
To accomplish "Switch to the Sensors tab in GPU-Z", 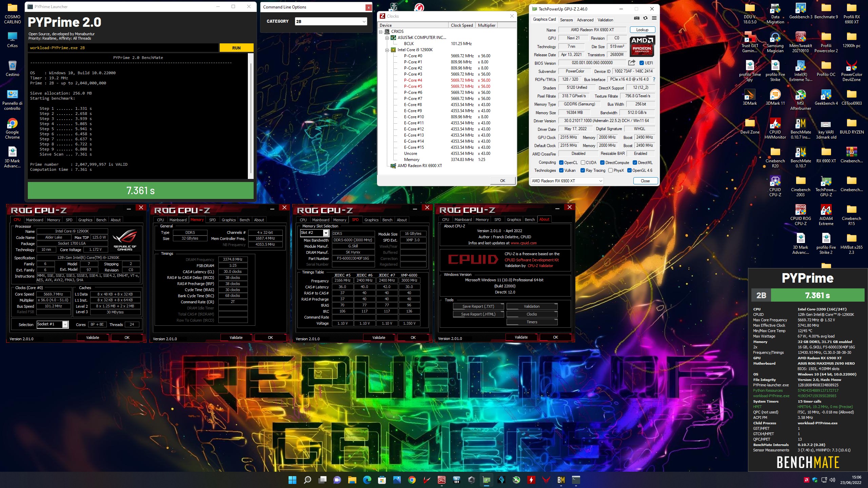I will [x=566, y=20].
